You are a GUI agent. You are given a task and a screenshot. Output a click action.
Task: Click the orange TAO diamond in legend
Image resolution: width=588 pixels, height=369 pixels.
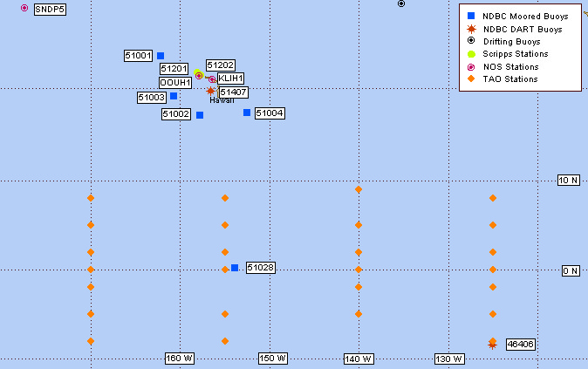[471, 79]
